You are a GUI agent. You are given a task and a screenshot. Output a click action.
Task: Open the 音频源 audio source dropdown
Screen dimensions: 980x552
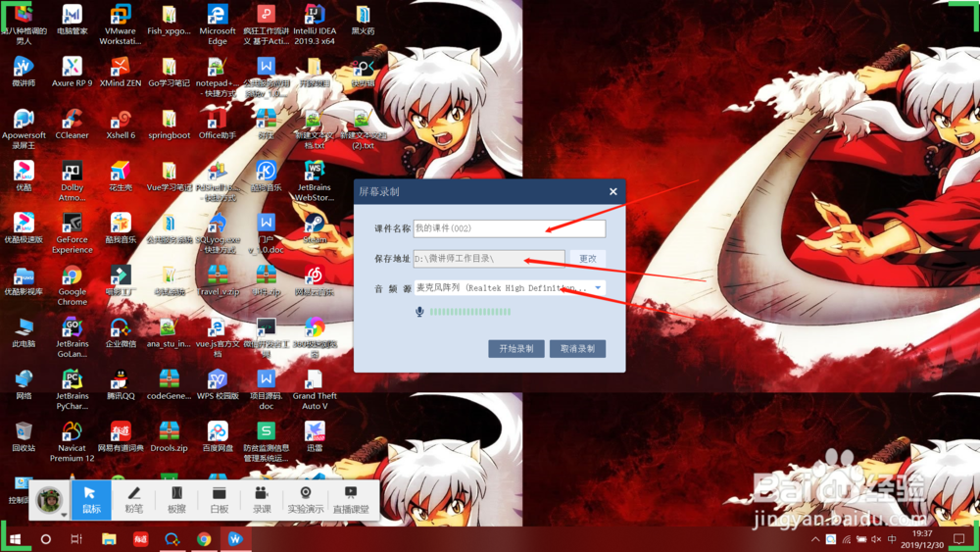510,287
